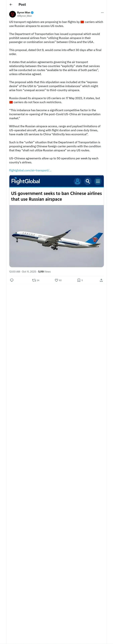Click the FlightGlobal search magnifier icon

point(88,181)
